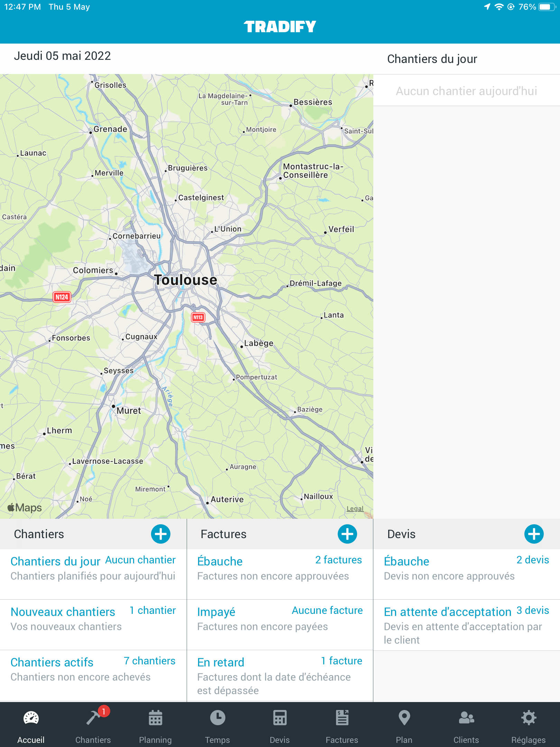Open the Temps clock icon
Viewport: 560px width, 747px height.
(x=217, y=718)
